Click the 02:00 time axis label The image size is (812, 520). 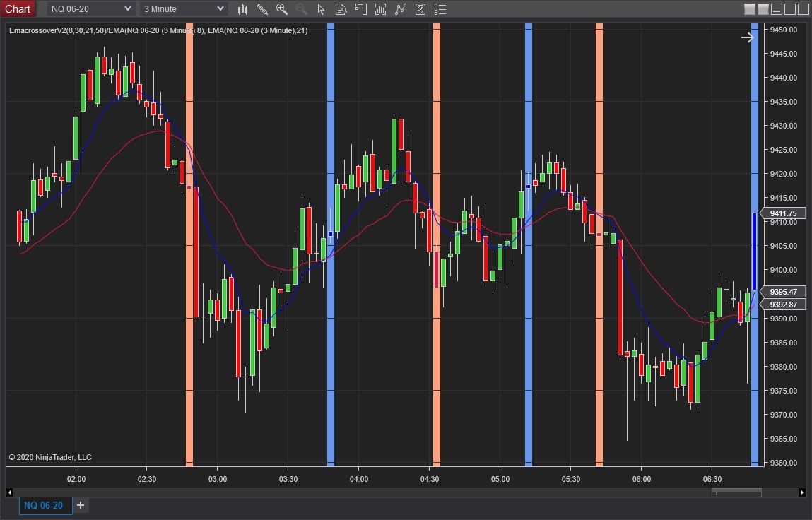pyautogui.click(x=76, y=479)
